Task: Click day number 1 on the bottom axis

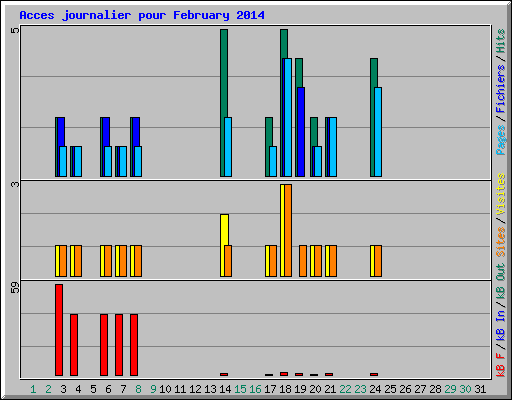Action: (x=33, y=389)
